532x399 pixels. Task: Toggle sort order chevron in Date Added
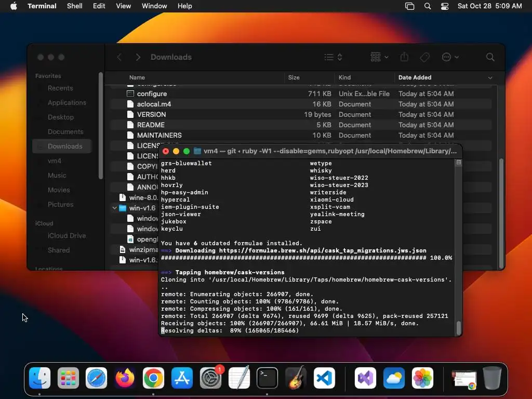tap(490, 78)
